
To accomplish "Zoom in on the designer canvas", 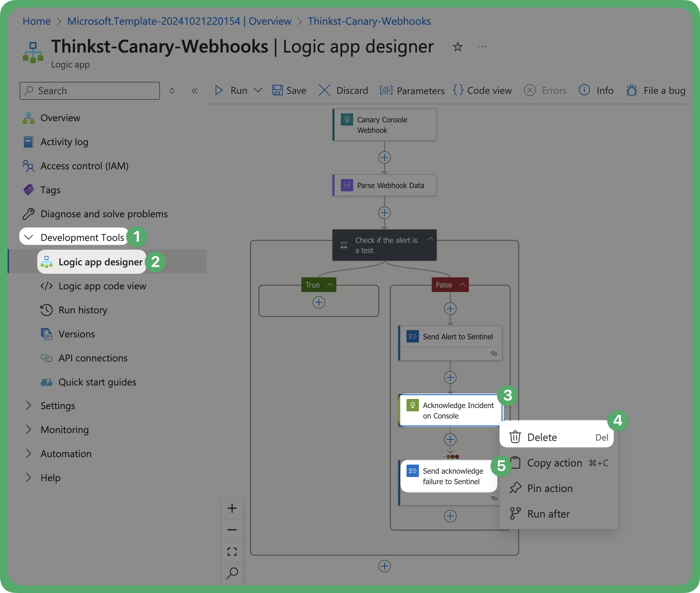I will 232,508.
